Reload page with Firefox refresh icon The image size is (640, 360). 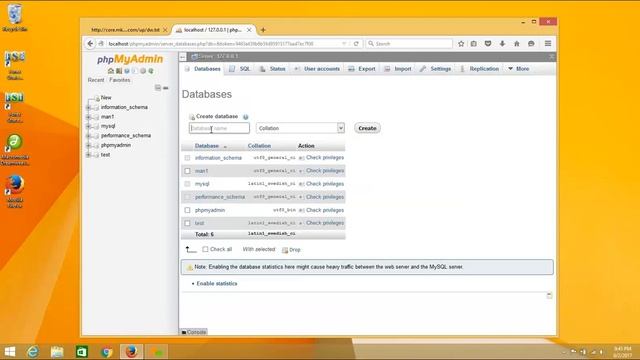pyautogui.click(x=356, y=44)
